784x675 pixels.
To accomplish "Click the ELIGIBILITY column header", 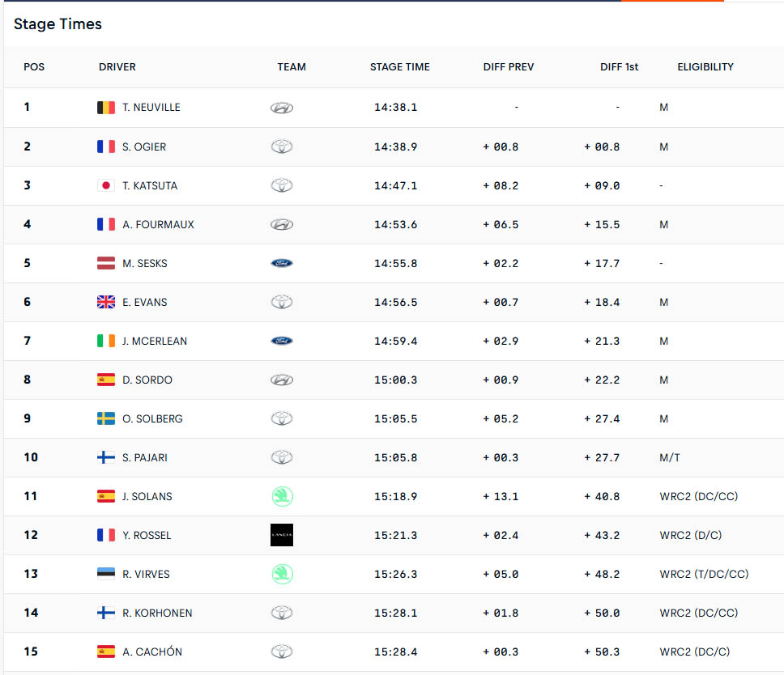I will tap(705, 67).
